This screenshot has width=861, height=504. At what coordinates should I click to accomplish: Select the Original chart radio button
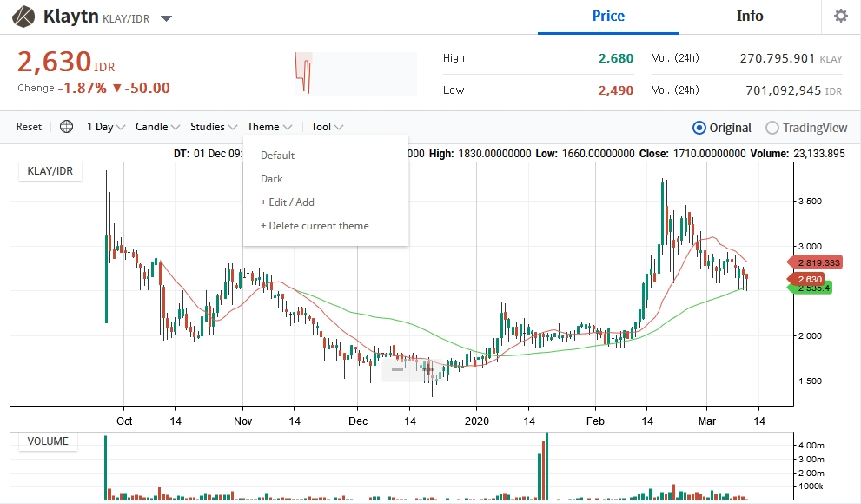pyautogui.click(x=699, y=128)
